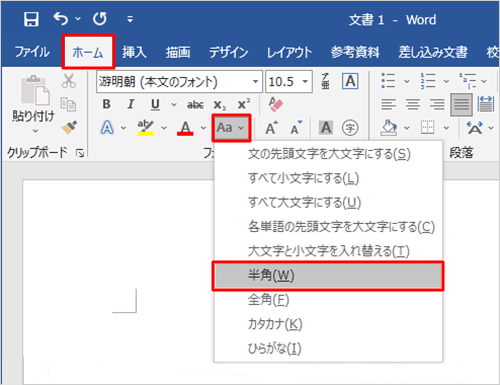
Task: Open the ファイル tab
Action: coord(32,52)
